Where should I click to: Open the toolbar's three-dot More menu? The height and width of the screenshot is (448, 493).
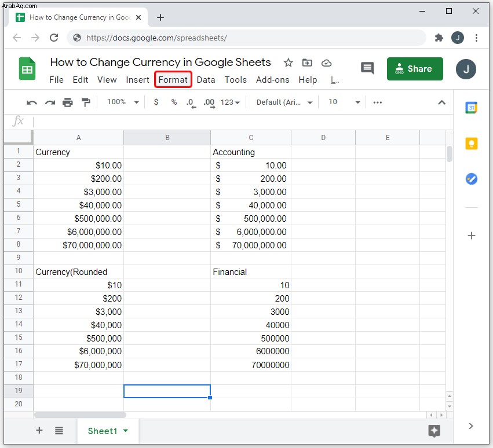(x=377, y=102)
